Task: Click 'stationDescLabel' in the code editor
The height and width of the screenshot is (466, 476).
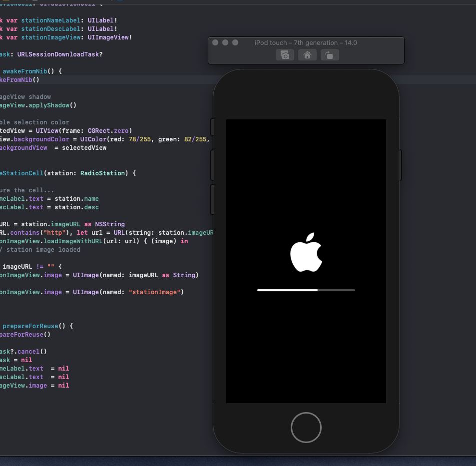Action: pos(50,29)
